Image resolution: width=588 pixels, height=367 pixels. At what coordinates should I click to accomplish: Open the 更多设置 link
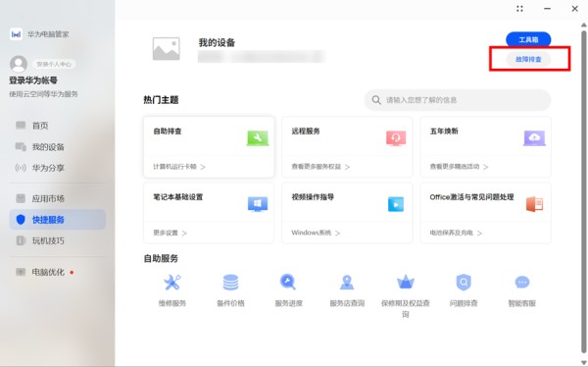170,233
